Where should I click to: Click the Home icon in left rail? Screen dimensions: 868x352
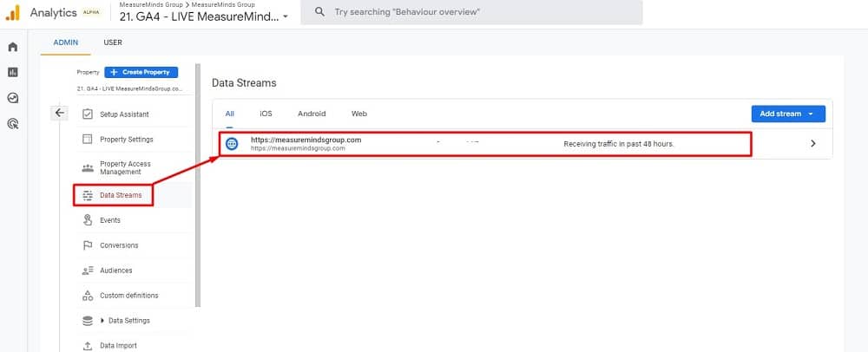tap(12, 46)
